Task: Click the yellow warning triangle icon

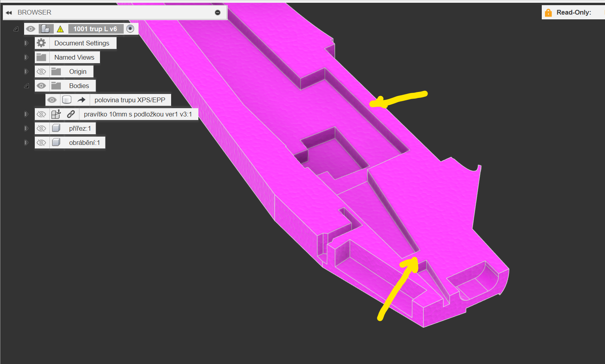Action: click(60, 29)
